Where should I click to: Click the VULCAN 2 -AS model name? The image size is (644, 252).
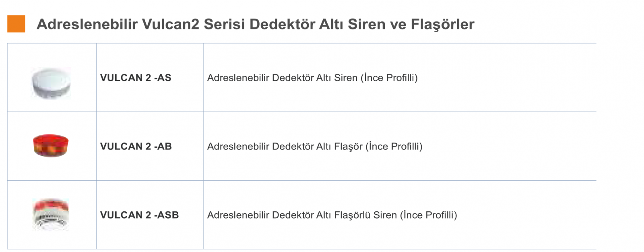(136, 78)
